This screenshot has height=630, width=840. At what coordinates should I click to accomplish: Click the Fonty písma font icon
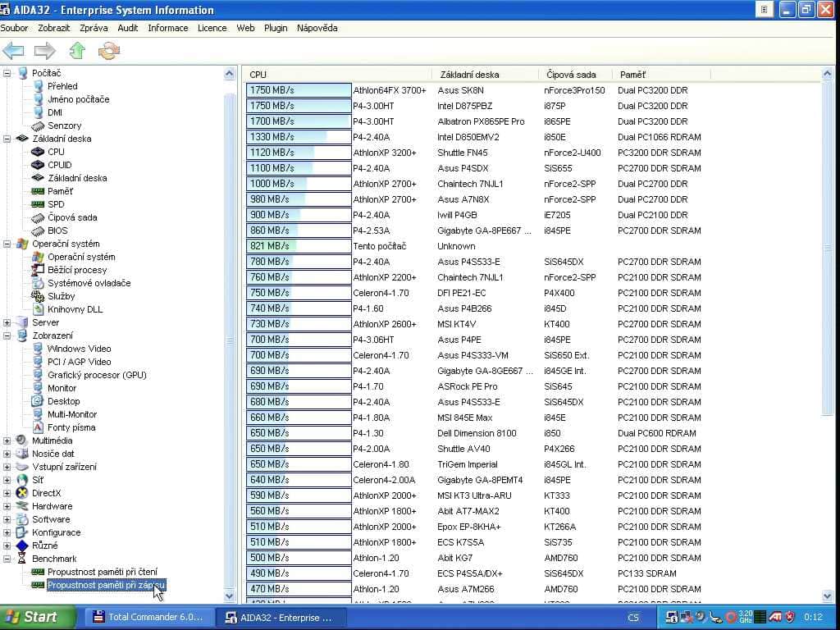(38, 427)
